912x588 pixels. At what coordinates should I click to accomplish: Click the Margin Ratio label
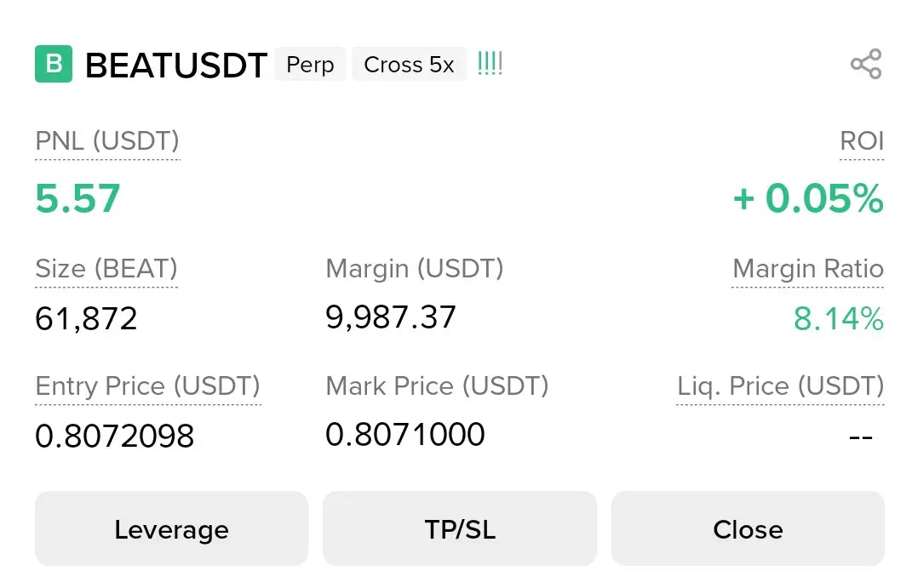click(x=807, y=269)
